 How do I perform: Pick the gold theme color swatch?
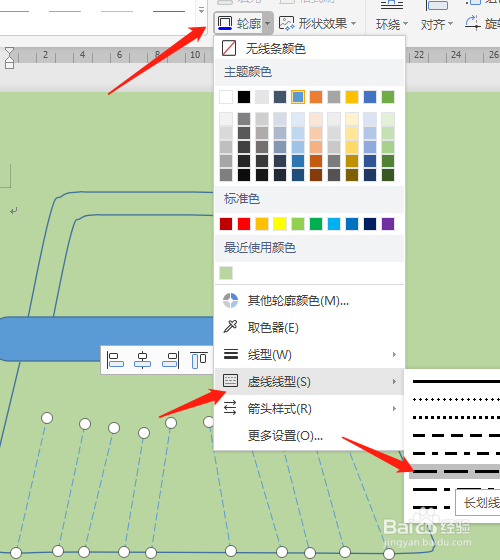(x=352, y=97)
